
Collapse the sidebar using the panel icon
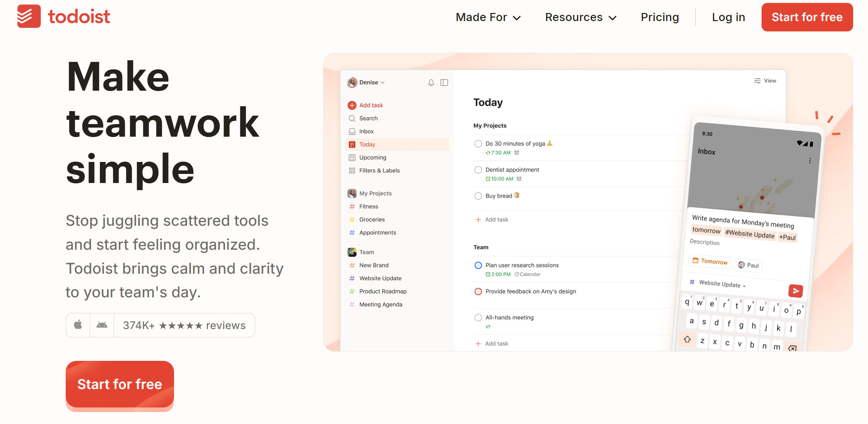pos(445,82)
